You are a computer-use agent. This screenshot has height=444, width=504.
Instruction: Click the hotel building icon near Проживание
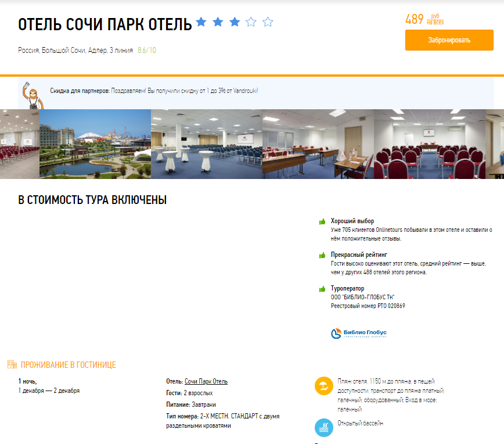tap(12, 364)
